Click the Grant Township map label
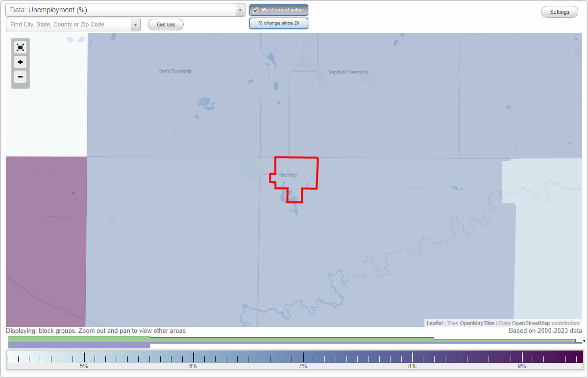The image size is (588, 378). (175, 71)
